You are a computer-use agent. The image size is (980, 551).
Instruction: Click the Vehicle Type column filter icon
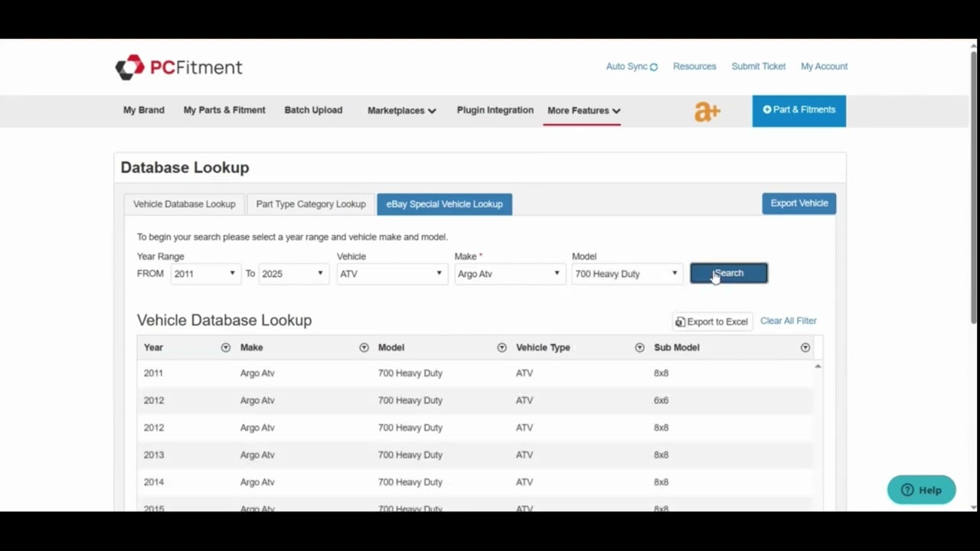pos(639,347)
